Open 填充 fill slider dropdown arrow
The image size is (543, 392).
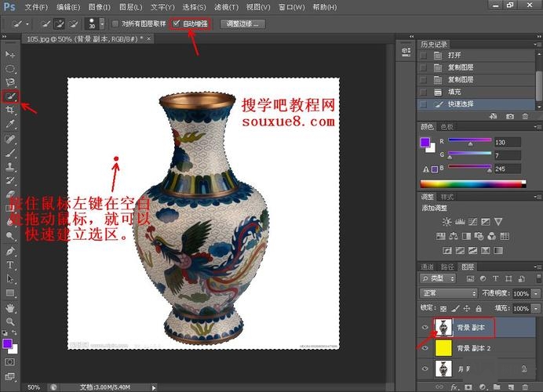pos(536,308)
